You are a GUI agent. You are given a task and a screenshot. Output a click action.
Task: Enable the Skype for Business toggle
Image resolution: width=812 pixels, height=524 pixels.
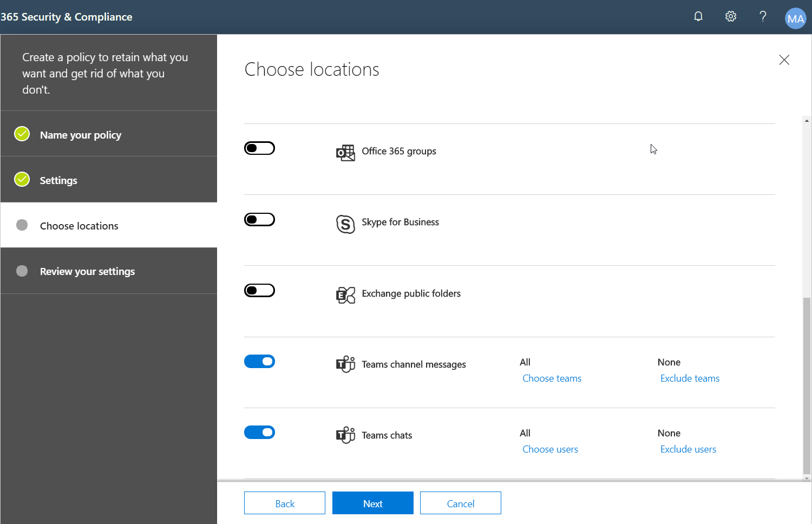click(259, 219)
